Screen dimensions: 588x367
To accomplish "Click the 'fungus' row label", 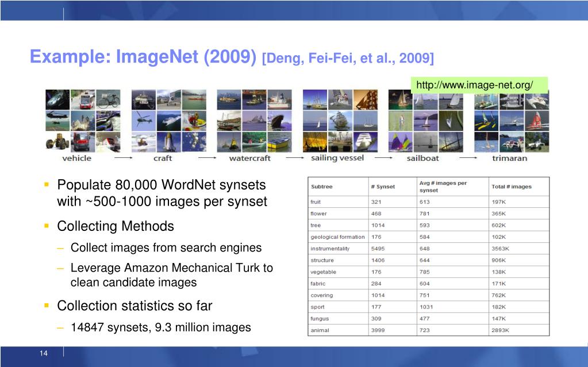I will [x=320, y=319].
